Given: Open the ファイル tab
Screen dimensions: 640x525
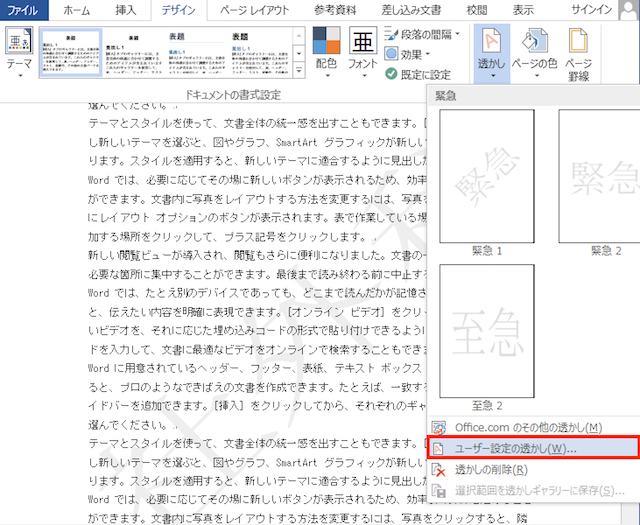Looking at the screenshot, I should [24, 10].
